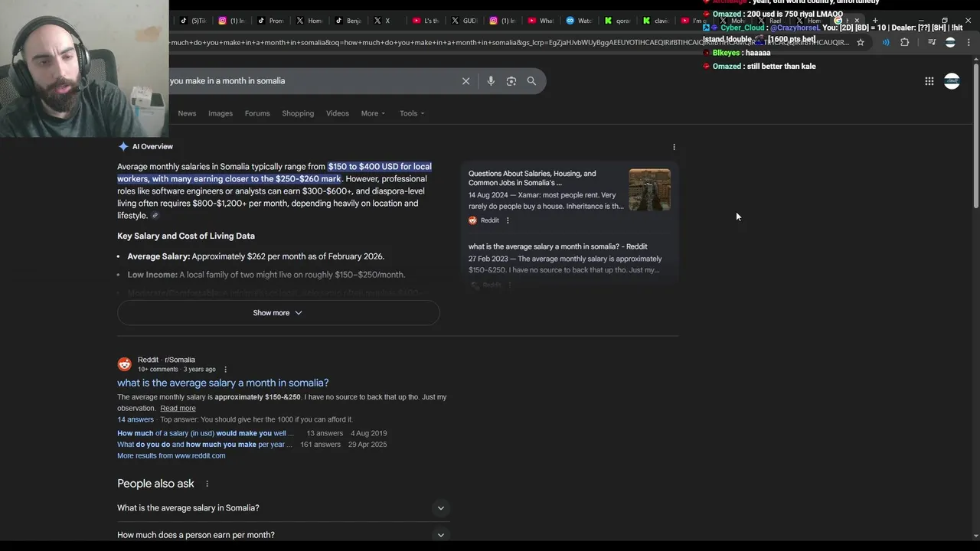Screen dimensions: 980x551
Task: Open 'What do you do and how much' link
Action: 204,445
